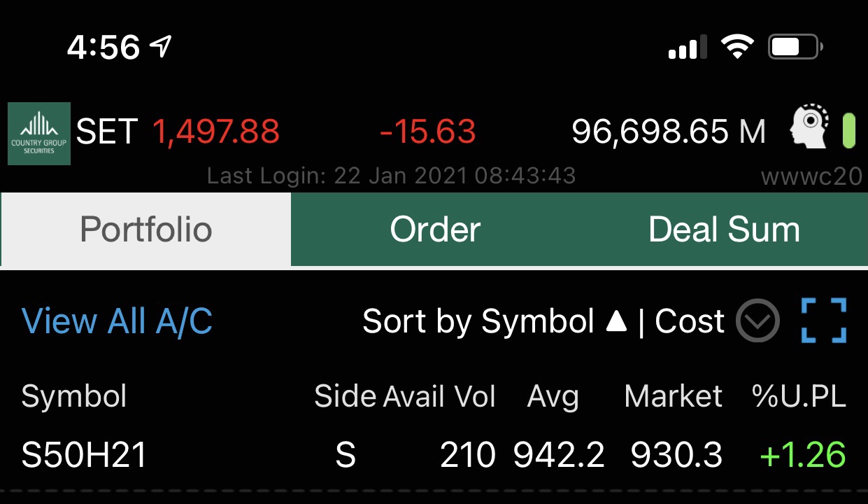Image resolution: width=868 pixels, height=504 pixels.
Task: Tap the Avail Vol column header
Action: click(x=439, y=396)
